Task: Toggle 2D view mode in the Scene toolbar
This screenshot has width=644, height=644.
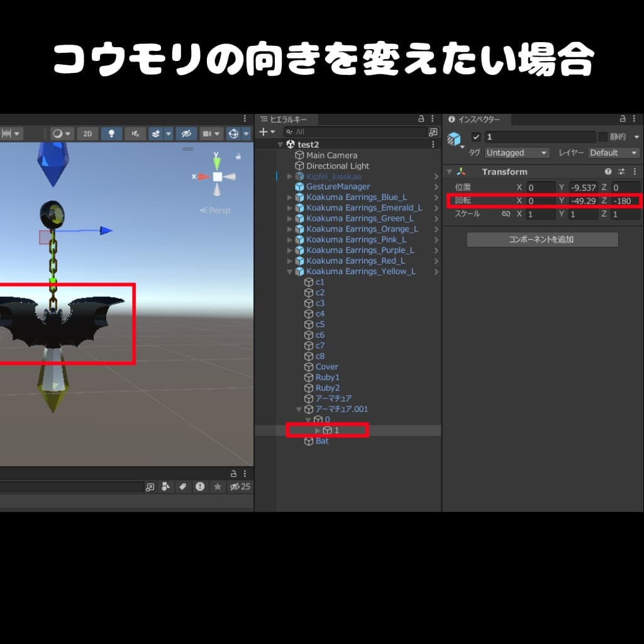Action: [86, 133]
